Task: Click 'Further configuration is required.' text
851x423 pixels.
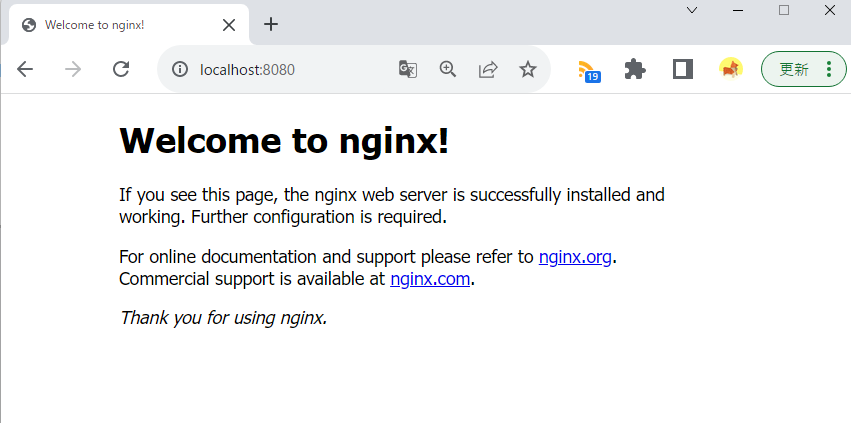Action: tap(319, 217)
